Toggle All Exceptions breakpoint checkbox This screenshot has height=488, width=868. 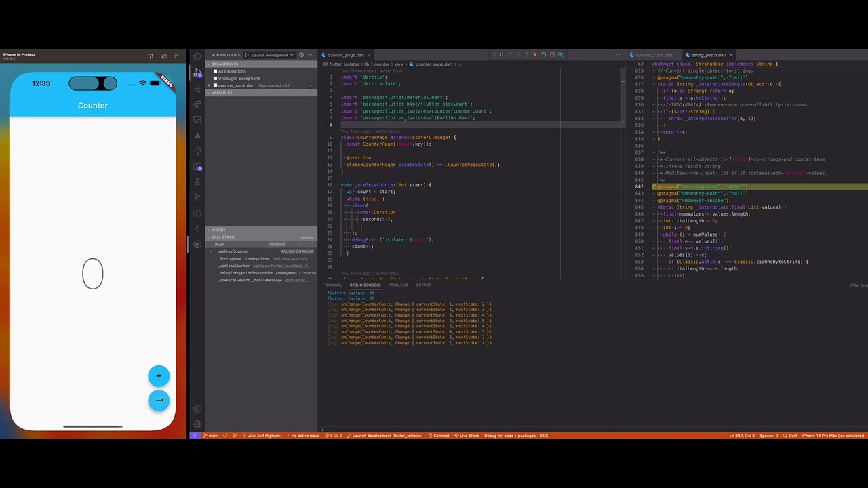(215, 71)
